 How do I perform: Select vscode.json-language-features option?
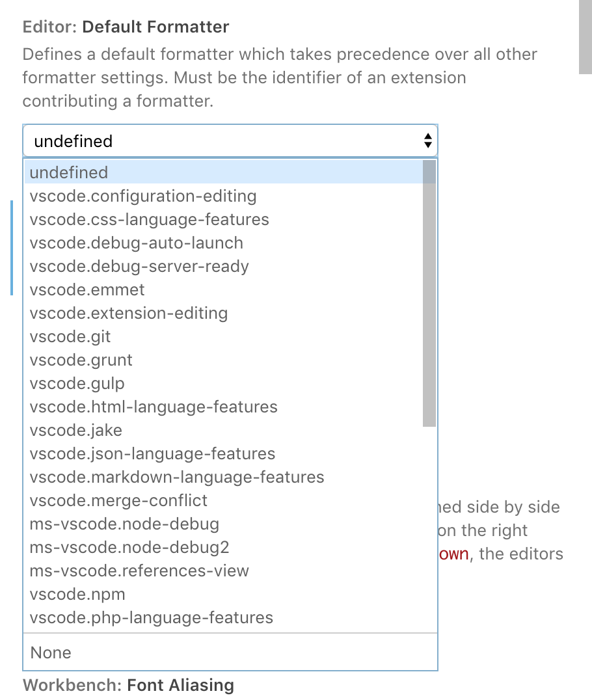click(x=152, y=453)
